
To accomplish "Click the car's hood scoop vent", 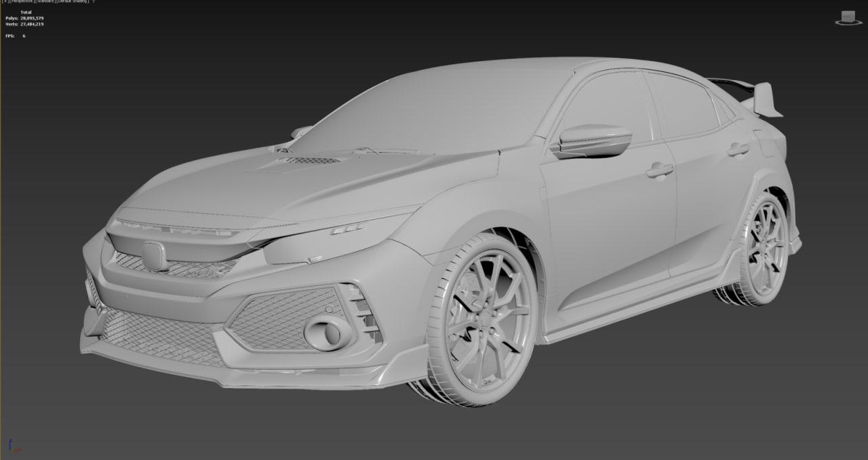I will (310, 161).
